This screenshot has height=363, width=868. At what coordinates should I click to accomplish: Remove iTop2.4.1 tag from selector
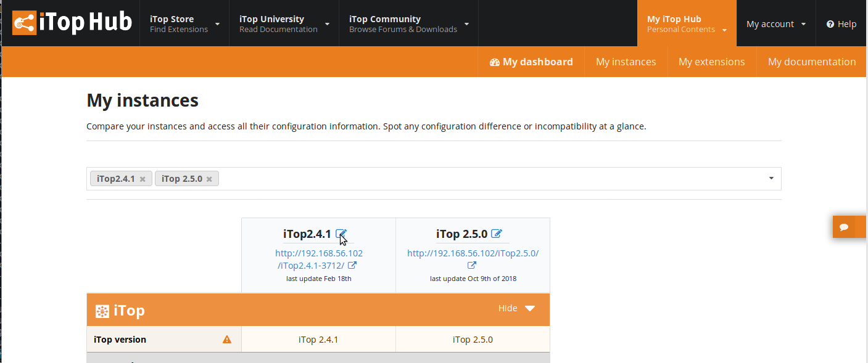point(143,179)
